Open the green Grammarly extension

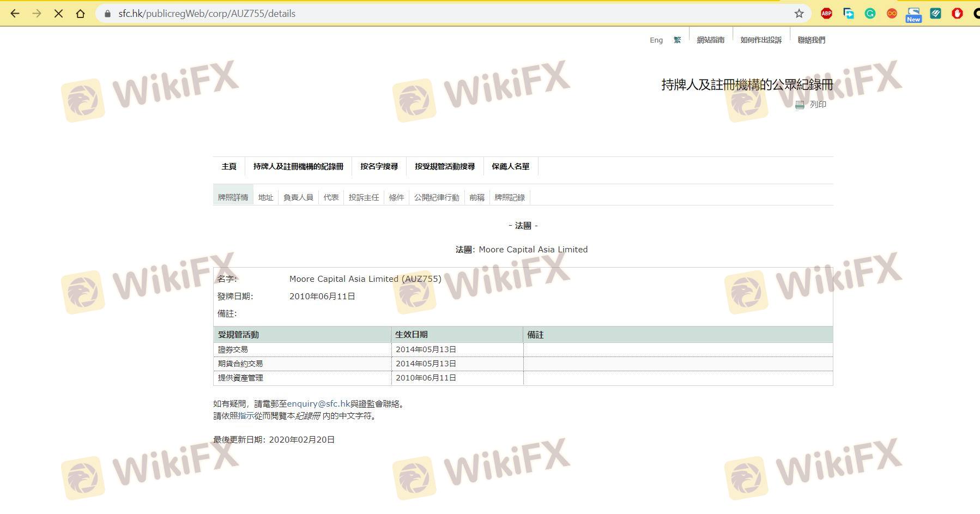[x=870, y=14]
